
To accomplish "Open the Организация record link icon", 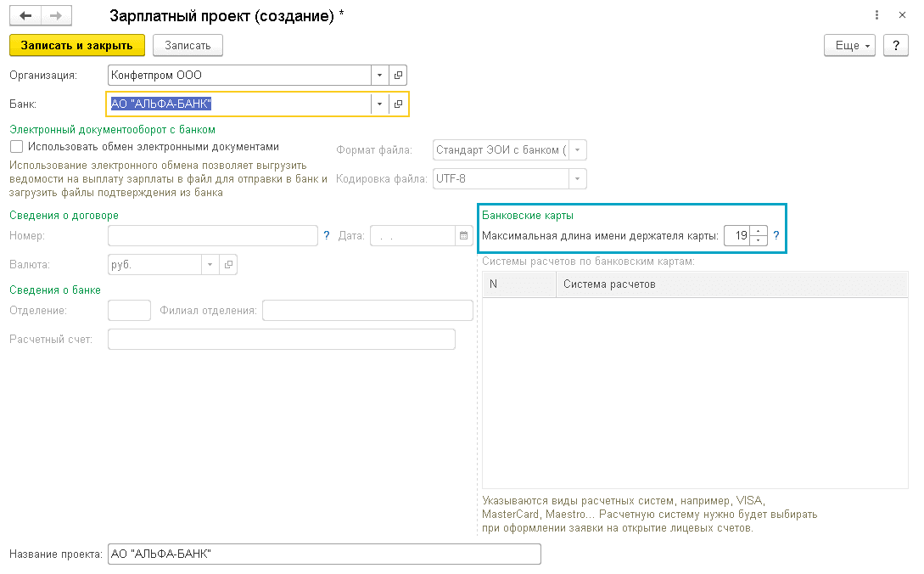I will point(398,76).
